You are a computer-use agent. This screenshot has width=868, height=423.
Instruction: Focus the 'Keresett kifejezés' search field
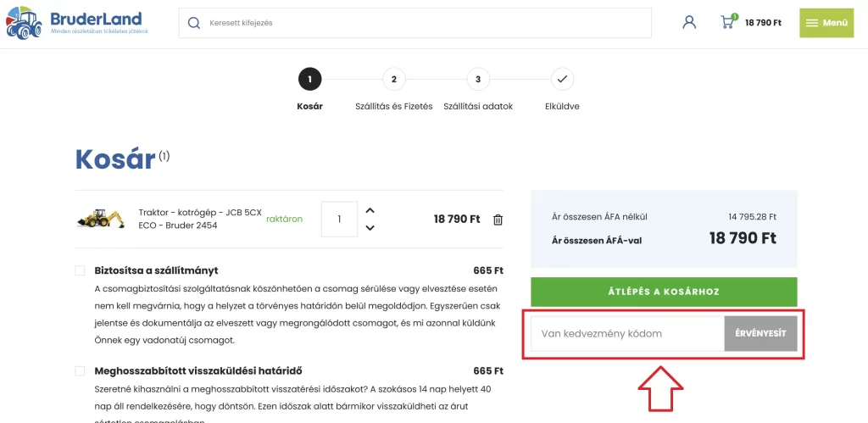coord(415,23)
